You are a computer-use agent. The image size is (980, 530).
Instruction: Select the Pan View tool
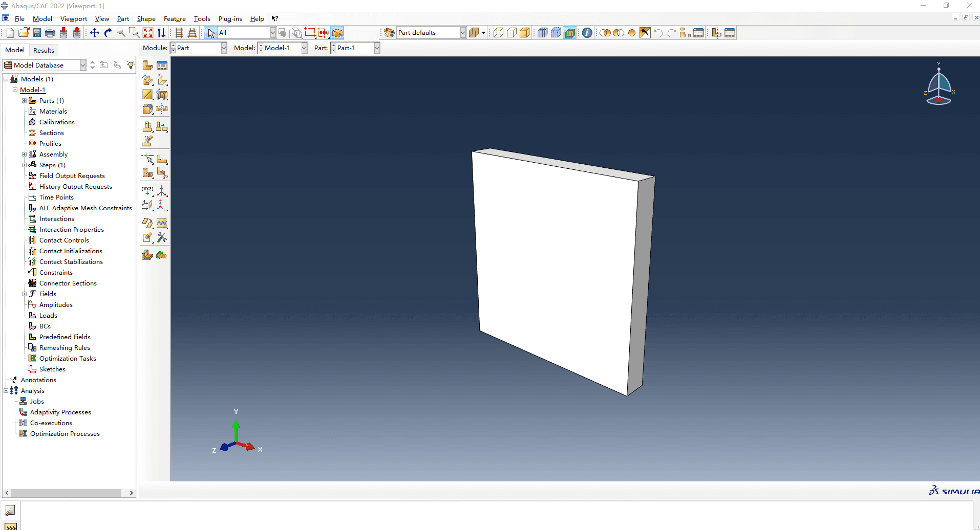(95, 33)
